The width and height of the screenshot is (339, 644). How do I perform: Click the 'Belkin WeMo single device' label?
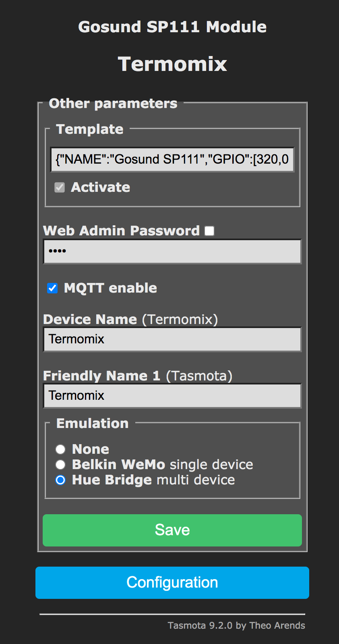point(162,465)
